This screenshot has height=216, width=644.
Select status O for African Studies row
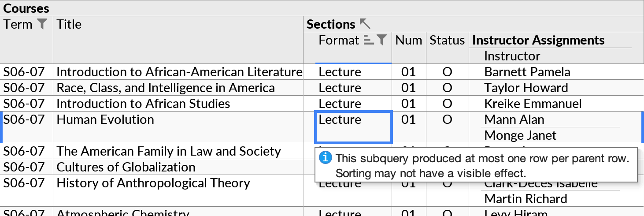coord(447,104)
